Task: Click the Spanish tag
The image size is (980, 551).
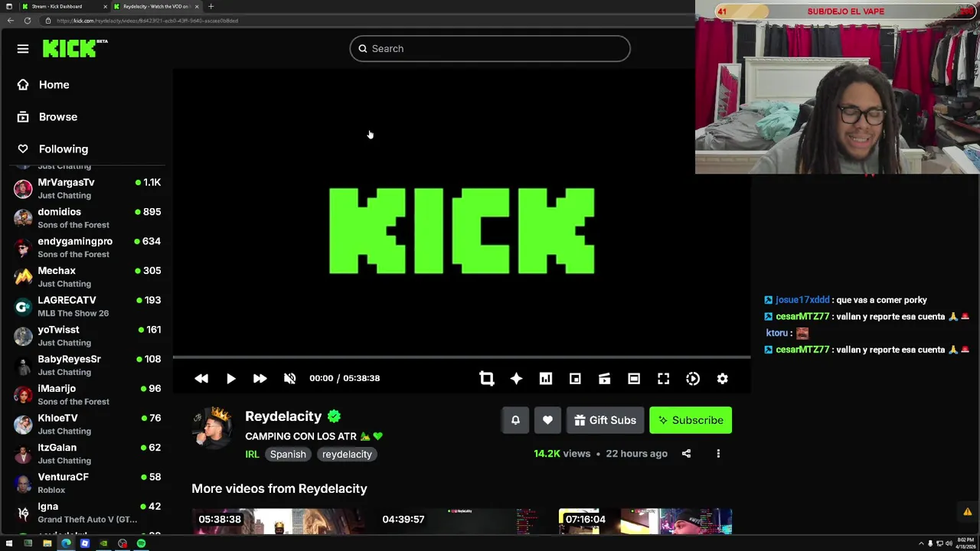Action: [288, 455]
